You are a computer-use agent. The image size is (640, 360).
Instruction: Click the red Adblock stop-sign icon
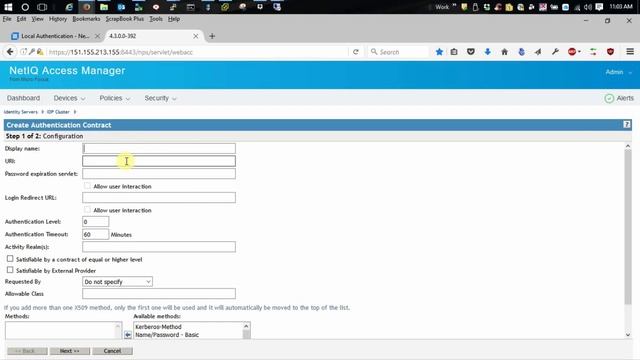[x=572, y=52]
